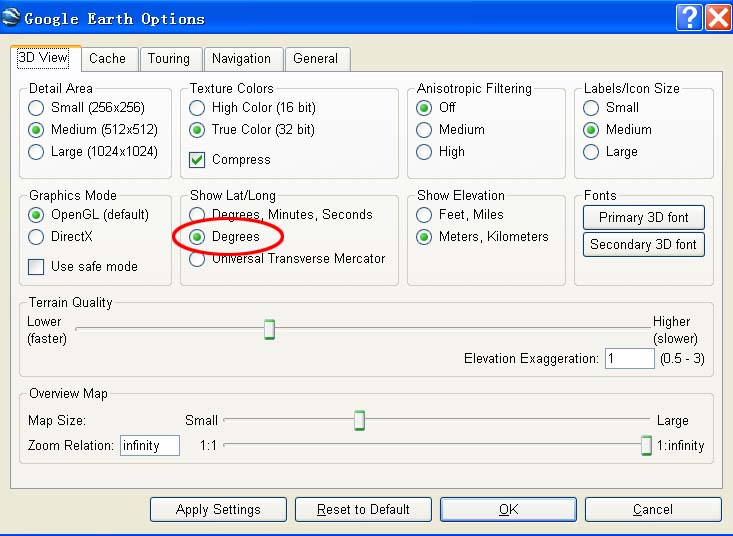Click the Help question mark button
Screen dimensions: 733x536
coord(688,17)
